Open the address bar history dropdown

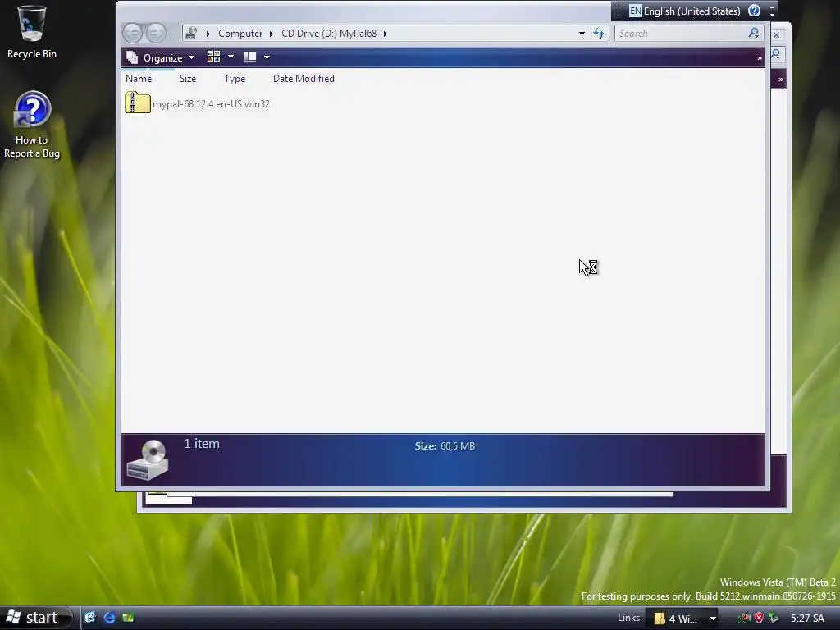point(582,34)
